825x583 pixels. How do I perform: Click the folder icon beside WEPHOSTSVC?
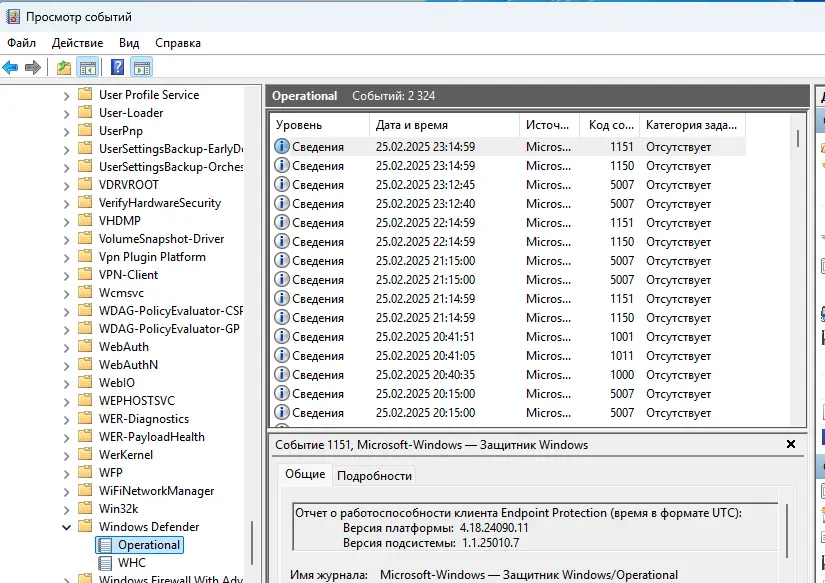pyautogui.click(x=85, y=400)
